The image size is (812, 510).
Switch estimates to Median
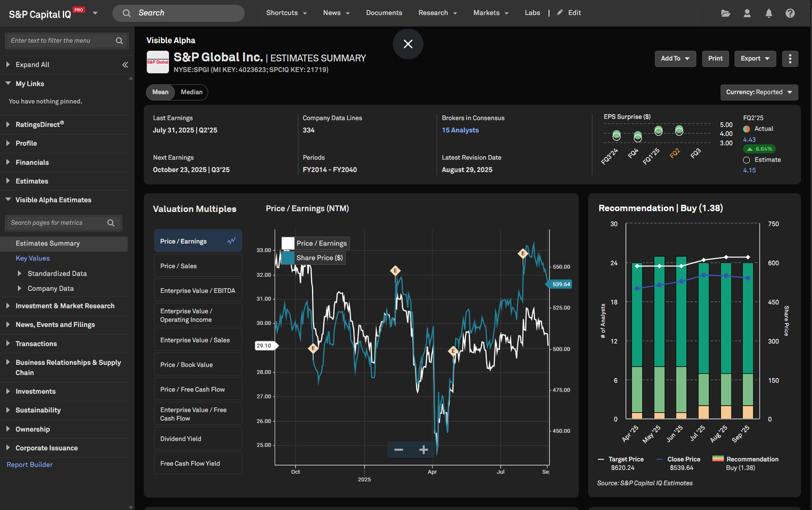[x=191, y=92]
